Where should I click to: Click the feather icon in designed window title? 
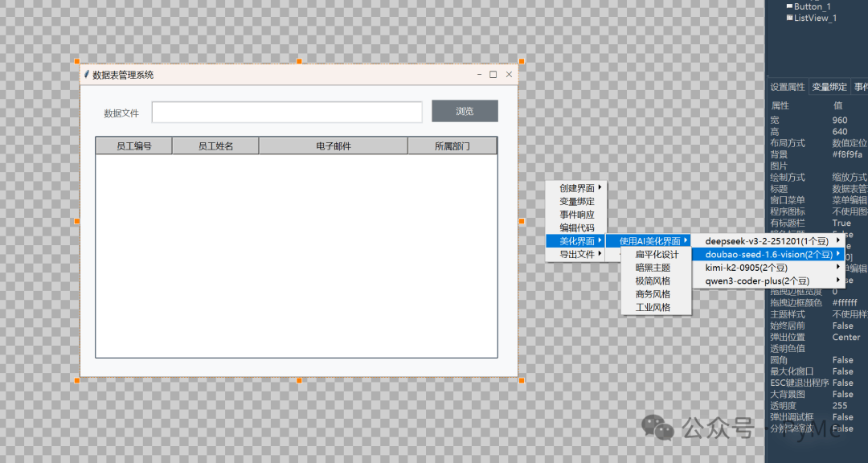pos(86,74)
